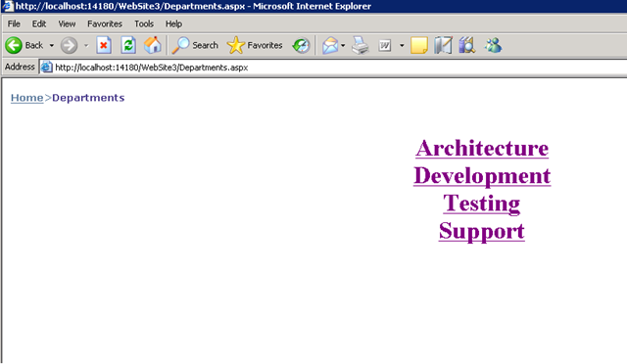The image size is (627, 364).
Task: Open the Messenger people icon
Action: pos(493,45)
